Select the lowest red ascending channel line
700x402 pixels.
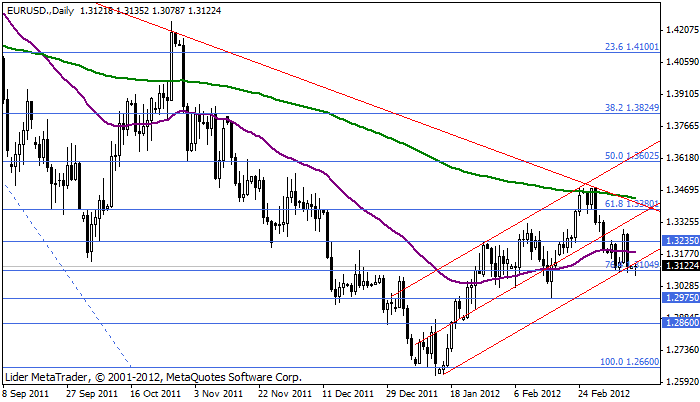coord(551,311)
